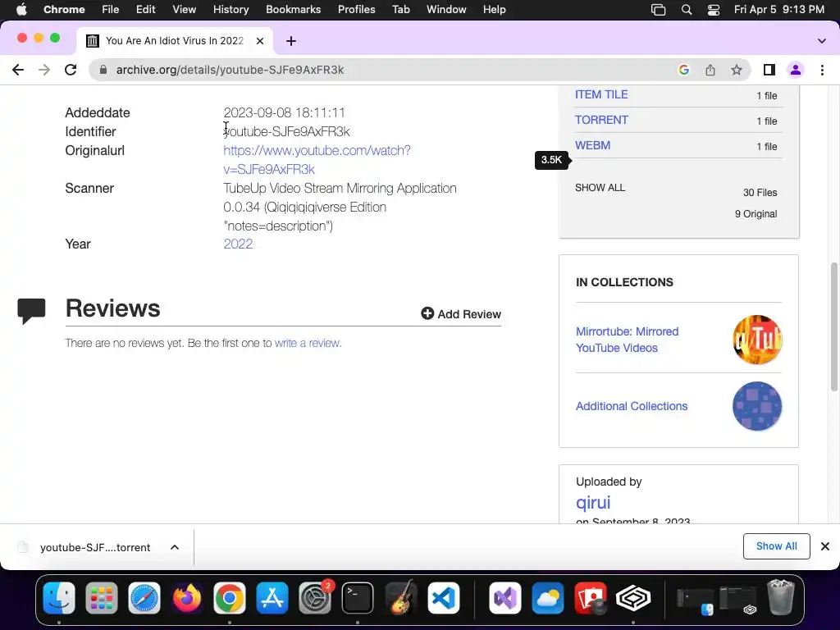This screenshot has height=630, width=840.
Task: Open the Help menu
Action: coord(494,9)
